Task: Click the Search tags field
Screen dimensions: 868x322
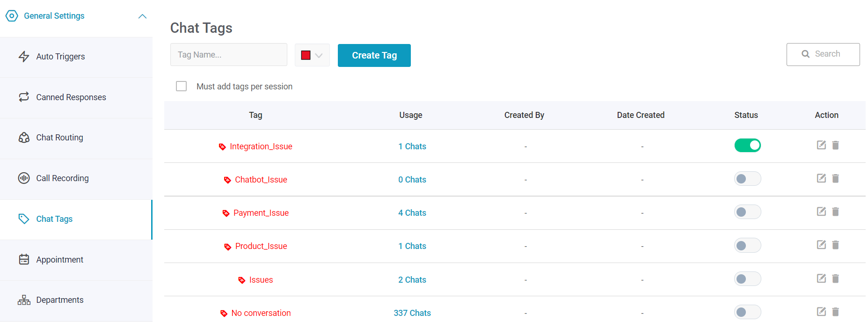Action: [823, 54]
